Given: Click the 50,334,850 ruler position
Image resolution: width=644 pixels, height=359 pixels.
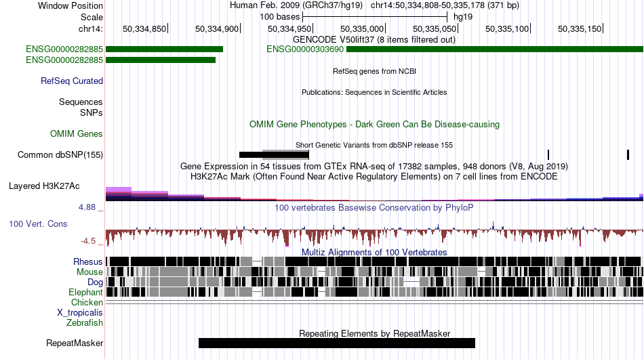Looking at the screenshot, I should pyautogui.click(x=144, y=28).
